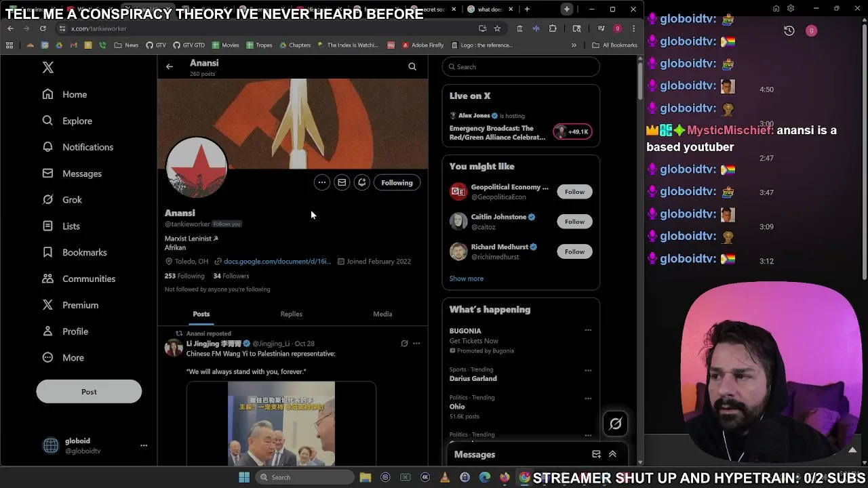Open the chat window home icon
Viewport: 868px width, 488px height.
(776, 9)
